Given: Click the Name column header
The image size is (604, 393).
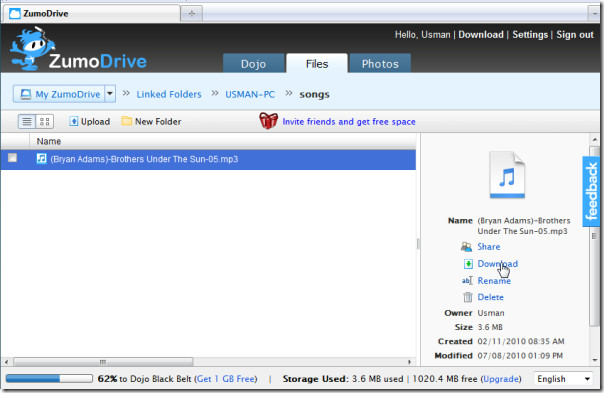Looking at the screenshot, I should tap(49, 141).
